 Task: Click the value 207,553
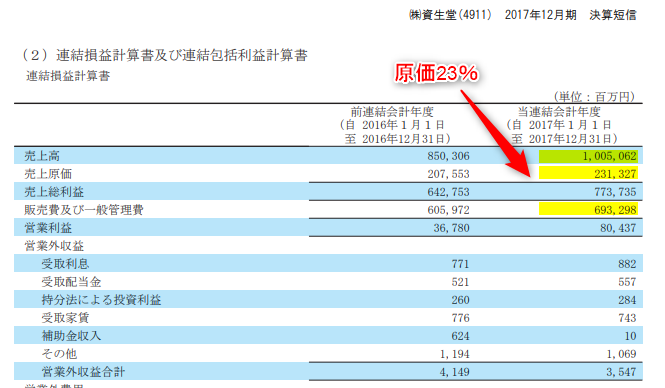pyautogui.click(x=448, y=174)
